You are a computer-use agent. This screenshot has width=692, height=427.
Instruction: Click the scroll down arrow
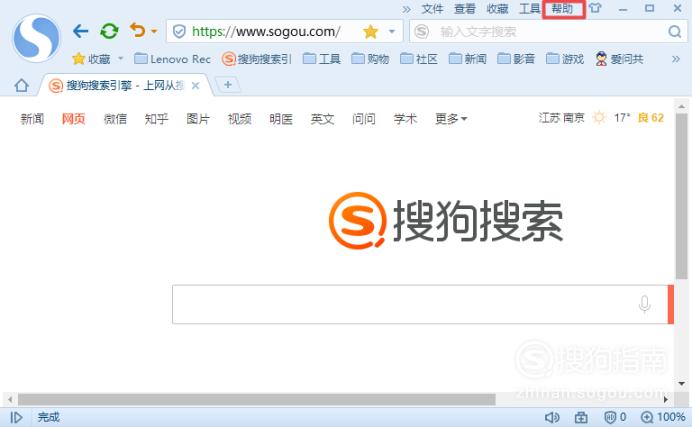[681, 384]
